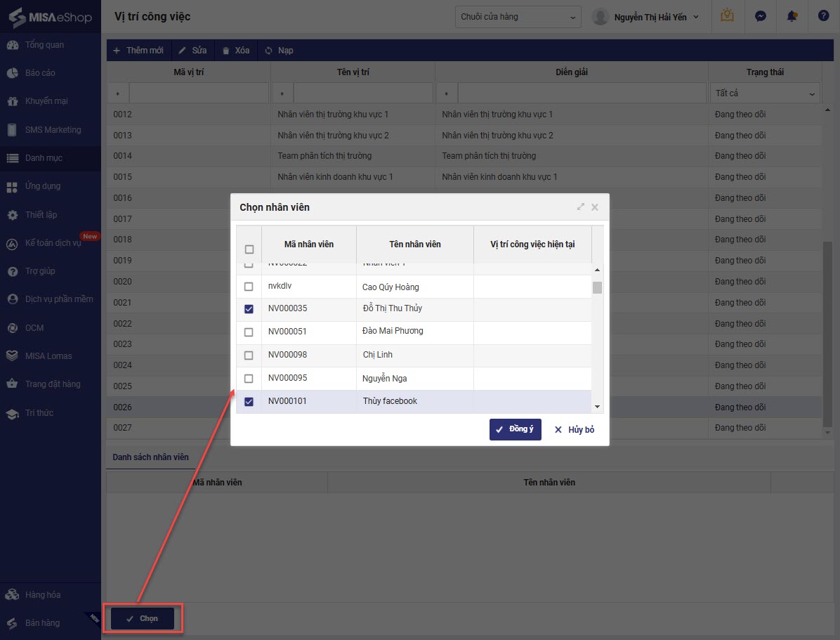Screen dimensions: 840x640
Task: Close the Chọn nhân viên dialog
Action: point(595,207)
